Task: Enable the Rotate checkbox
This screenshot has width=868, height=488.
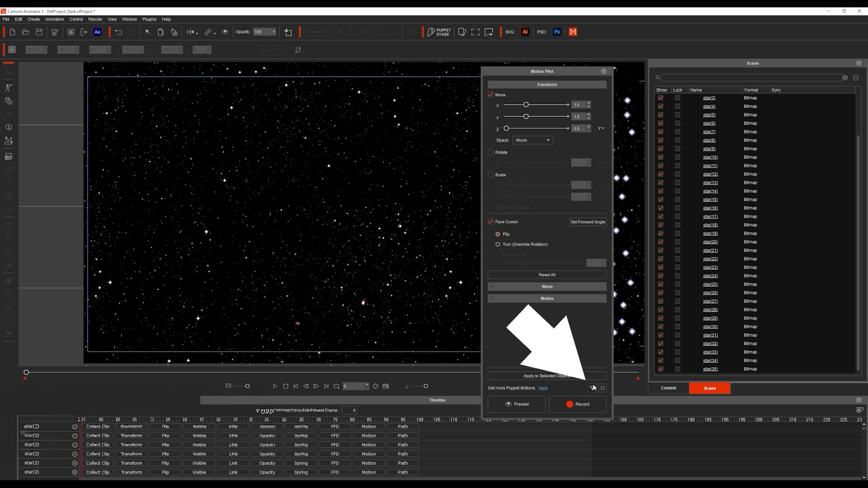Action: (491, 152)
